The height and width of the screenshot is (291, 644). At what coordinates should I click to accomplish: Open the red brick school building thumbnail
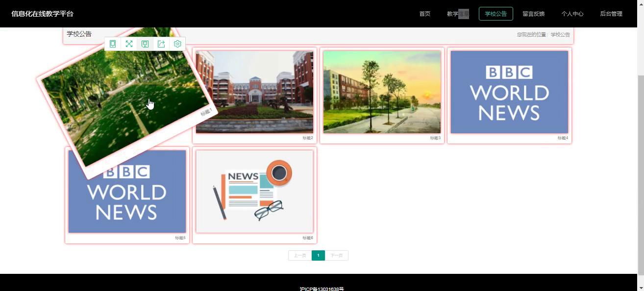tap(254, 92)
